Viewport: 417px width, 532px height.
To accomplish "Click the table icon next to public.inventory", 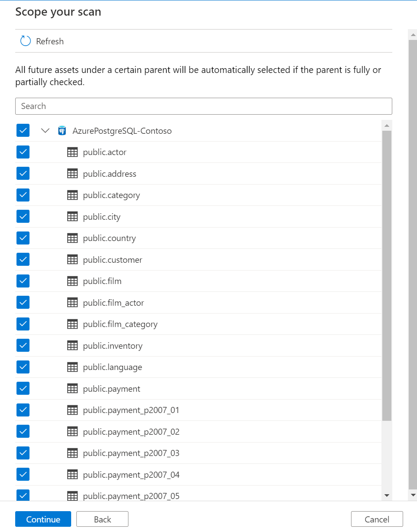I will point(72,346).
